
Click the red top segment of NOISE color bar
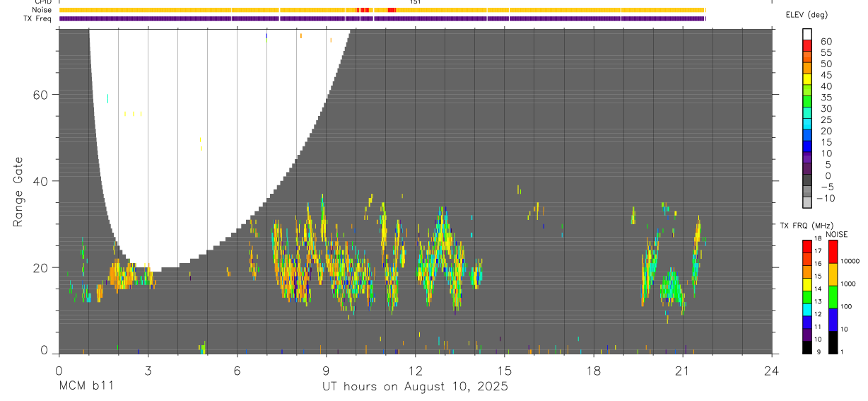coord(832,252)
